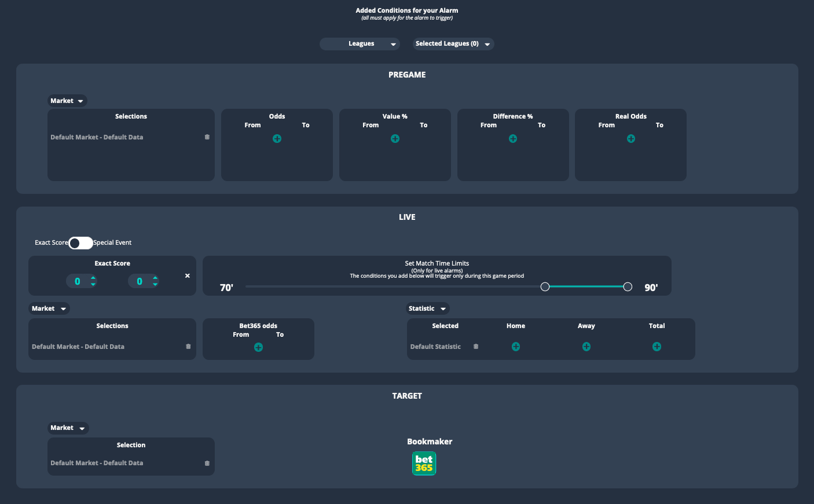814x504 pixels.
Task: Open the Selected Leagues (0) dropdown
Action: pyautogui.click(x=453, y=43)
